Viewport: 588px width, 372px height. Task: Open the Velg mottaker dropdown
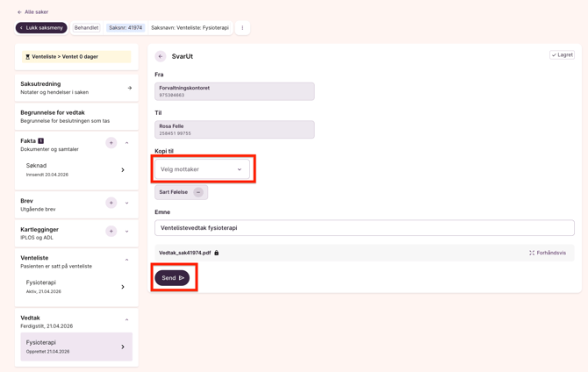pyautogui.click(x=202, y=169)
